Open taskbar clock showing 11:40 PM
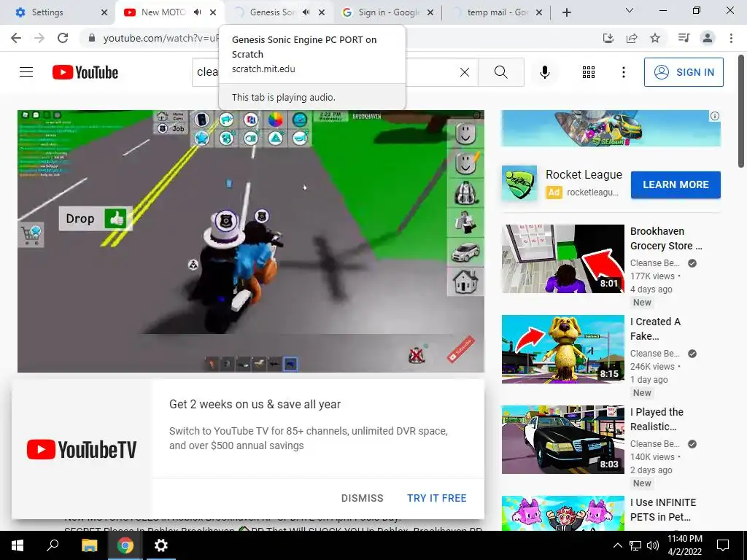This screenshot has height=560, width=747. (x=684, y=545)
